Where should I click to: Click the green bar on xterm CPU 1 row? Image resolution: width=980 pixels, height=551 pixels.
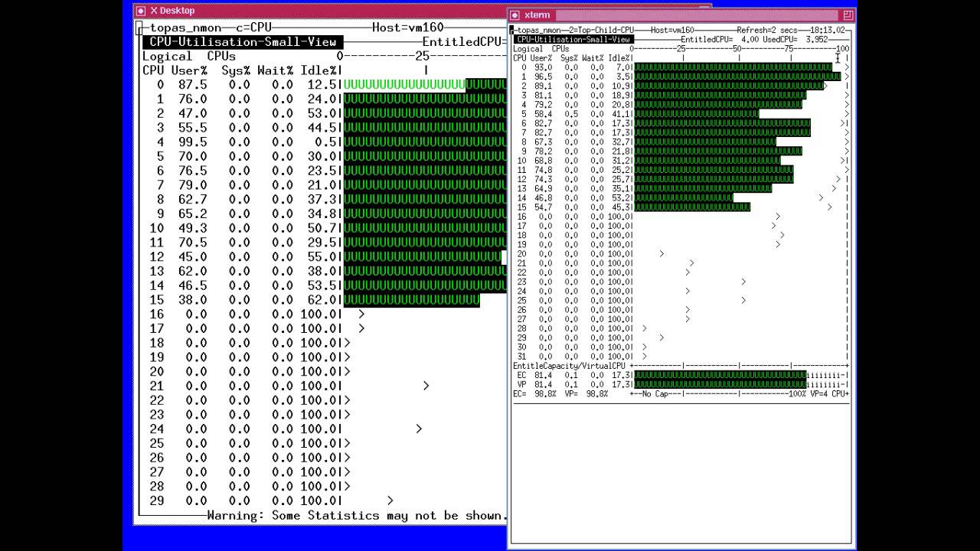tap(738, 77)
